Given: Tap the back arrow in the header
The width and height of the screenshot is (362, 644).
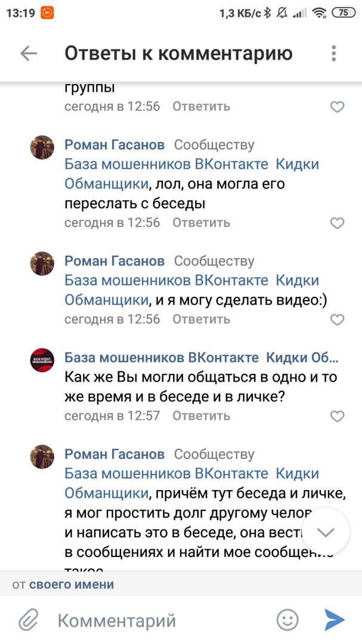Looking at the screenshot, I should point(29,54).
